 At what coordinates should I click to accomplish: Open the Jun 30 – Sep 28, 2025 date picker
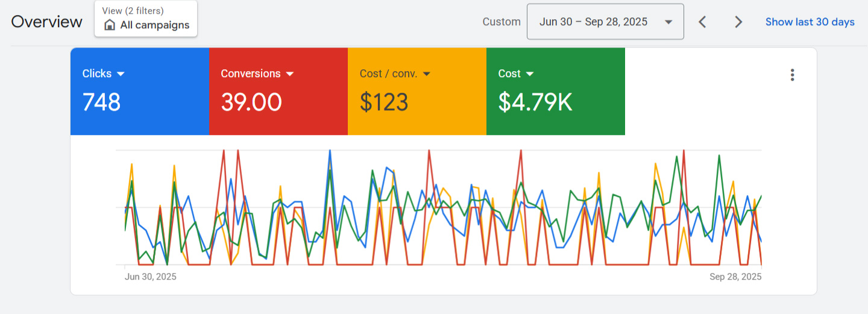(594, 22)
